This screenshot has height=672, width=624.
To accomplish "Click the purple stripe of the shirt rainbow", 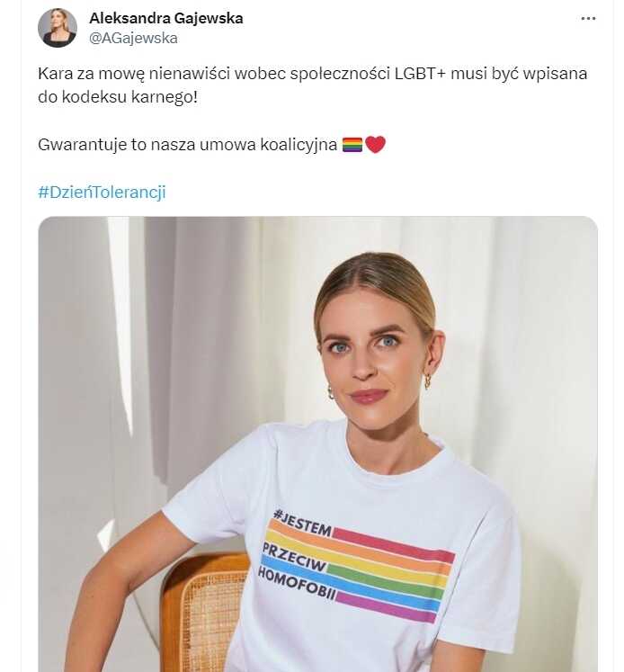I will tap(386, 607).
